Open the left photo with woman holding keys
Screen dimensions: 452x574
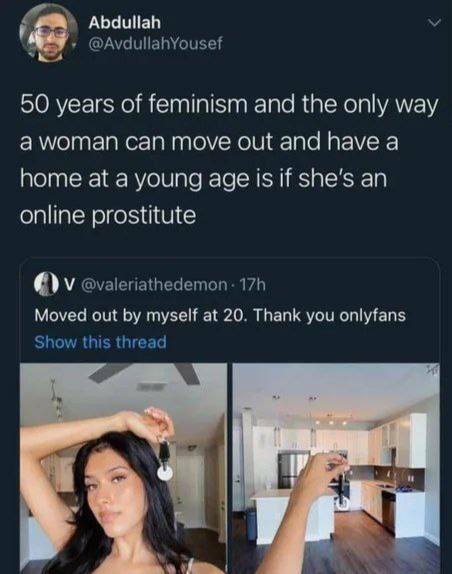point(123,468)
